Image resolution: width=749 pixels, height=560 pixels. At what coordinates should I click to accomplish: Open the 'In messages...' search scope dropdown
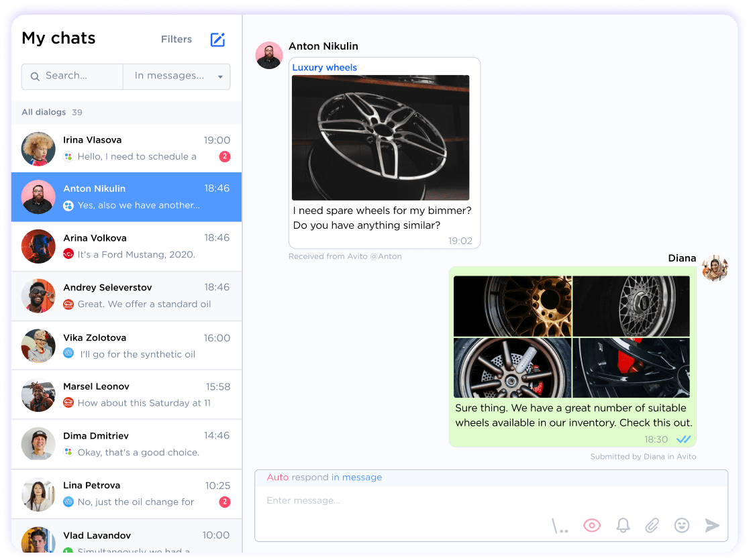[176, 76]
